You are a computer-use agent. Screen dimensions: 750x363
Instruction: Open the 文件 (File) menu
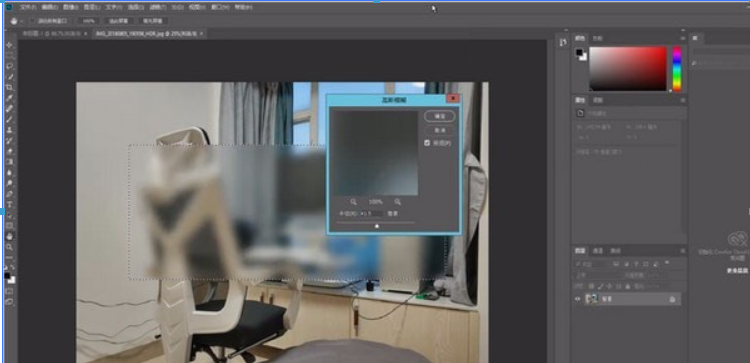[29, 8]
